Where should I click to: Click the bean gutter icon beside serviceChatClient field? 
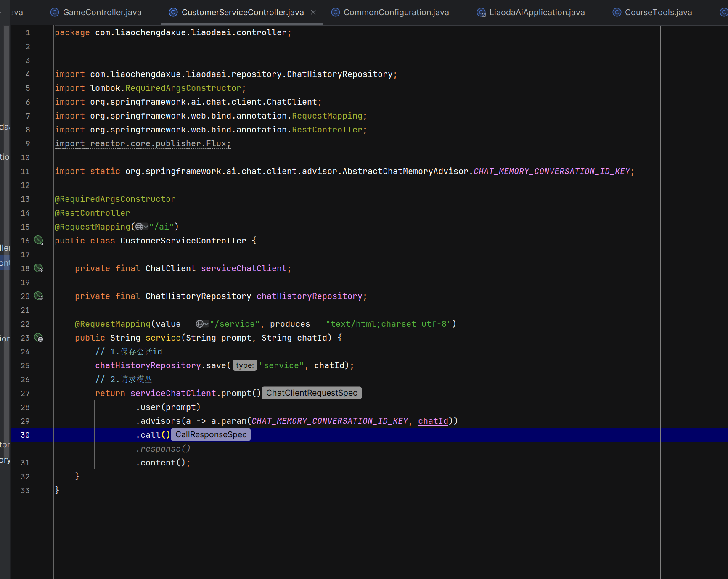pyautogui.click(x=38, y=268)
